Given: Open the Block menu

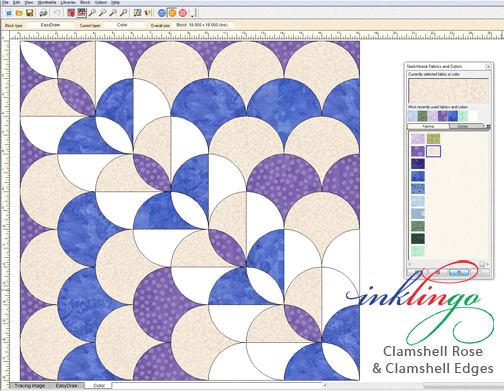Looking at the screenshot, I should [x=85, y=2].
